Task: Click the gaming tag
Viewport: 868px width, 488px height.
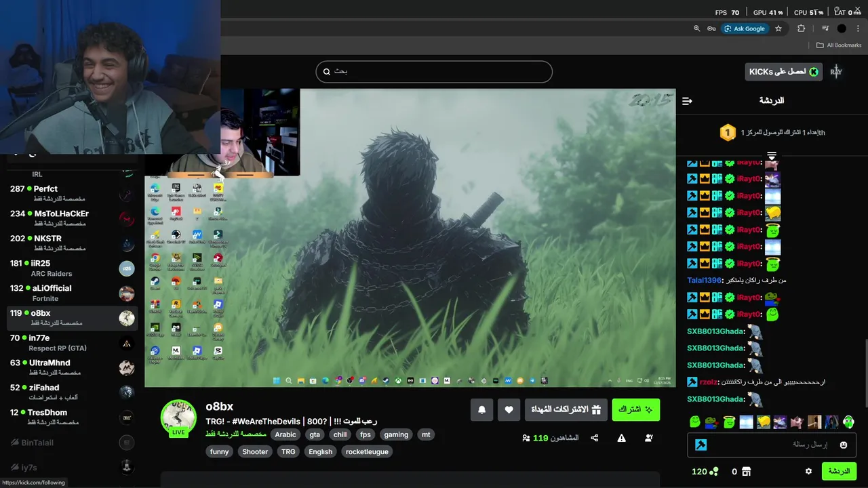Action: point(396,434)
